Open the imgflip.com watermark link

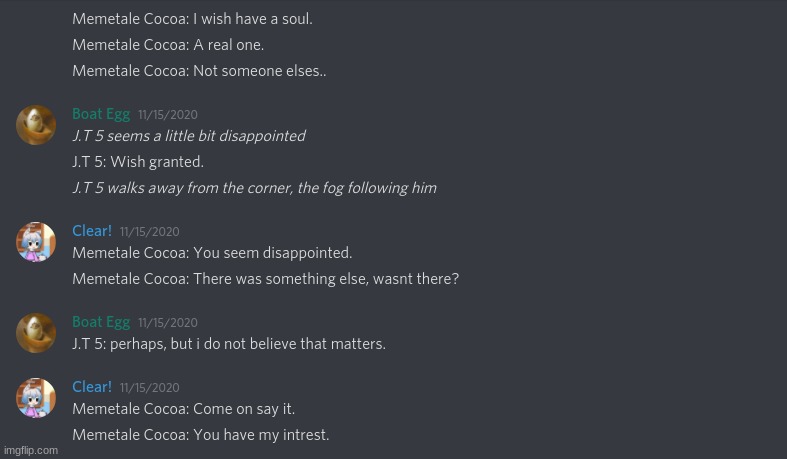pos(31,450)
